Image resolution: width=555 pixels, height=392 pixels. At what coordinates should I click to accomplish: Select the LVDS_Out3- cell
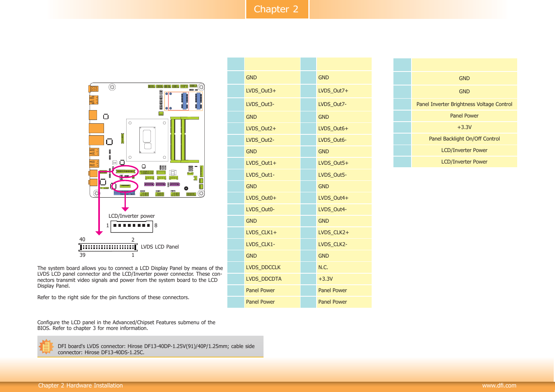pyautogui.click(x=272, y=104)
